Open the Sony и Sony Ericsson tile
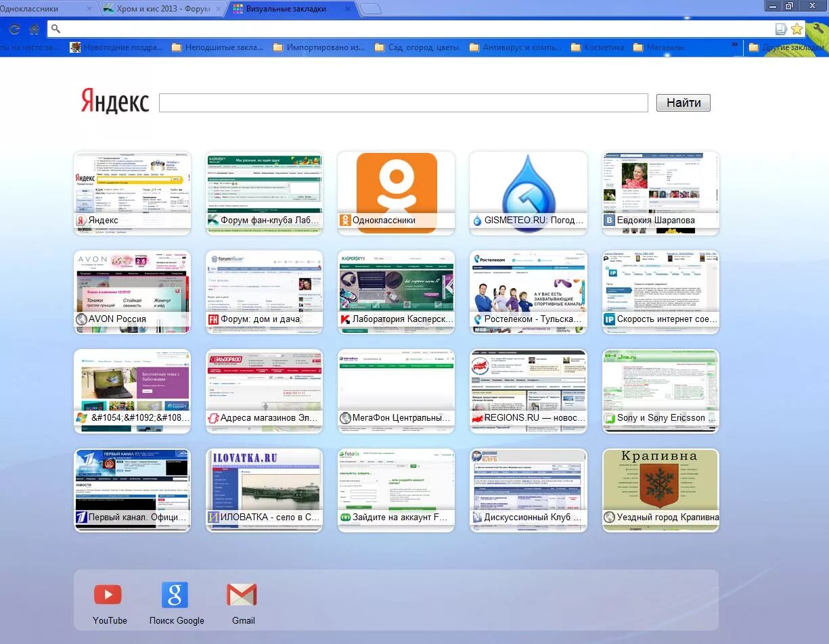This screenshot has height=644, width=829. click(x=660, y=391)
